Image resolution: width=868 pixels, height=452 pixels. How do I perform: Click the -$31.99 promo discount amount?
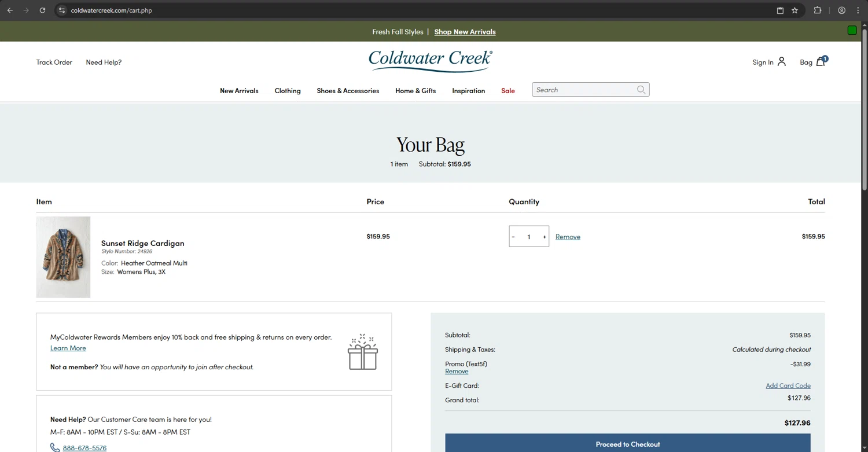(800, 364)
